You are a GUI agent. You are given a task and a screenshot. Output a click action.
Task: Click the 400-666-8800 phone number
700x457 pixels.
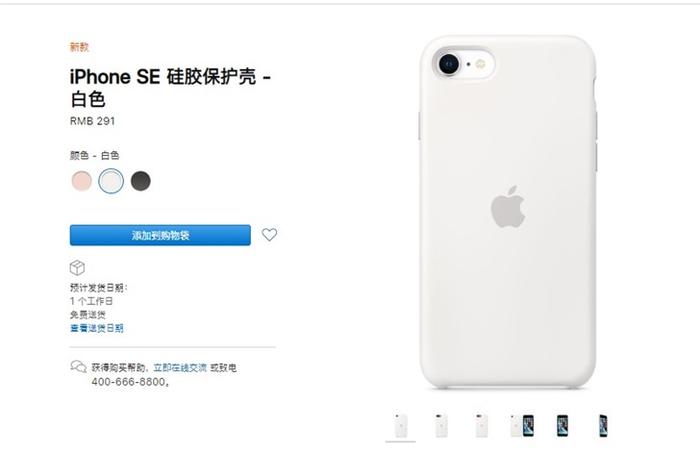(x=130, y=382)
